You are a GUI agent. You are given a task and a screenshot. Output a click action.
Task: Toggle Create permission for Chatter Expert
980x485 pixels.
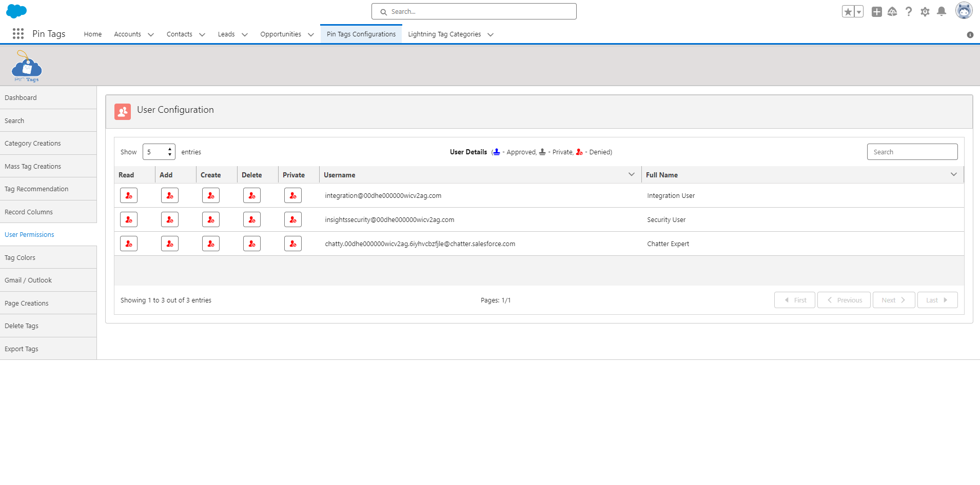coord(211,244)
